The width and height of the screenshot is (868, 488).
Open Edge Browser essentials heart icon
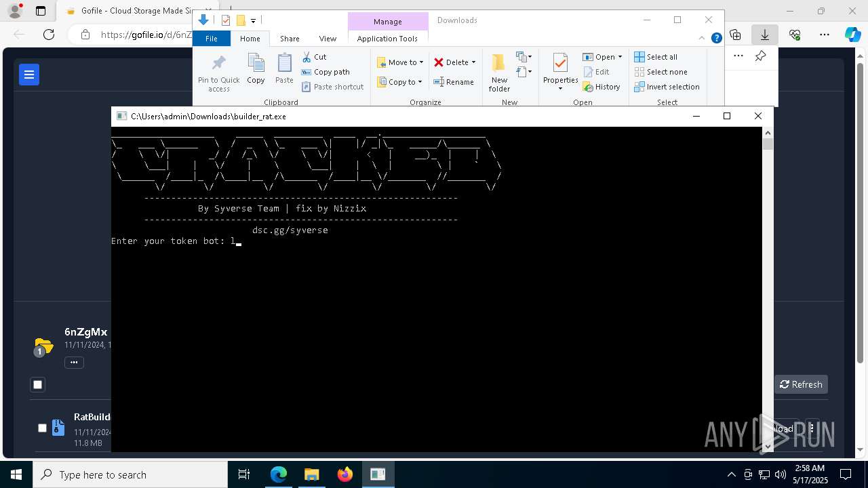tap(795, 35)
